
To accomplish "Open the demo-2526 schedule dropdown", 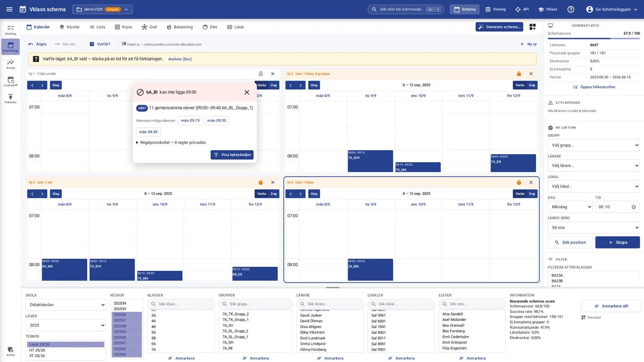I will (102, 9).
